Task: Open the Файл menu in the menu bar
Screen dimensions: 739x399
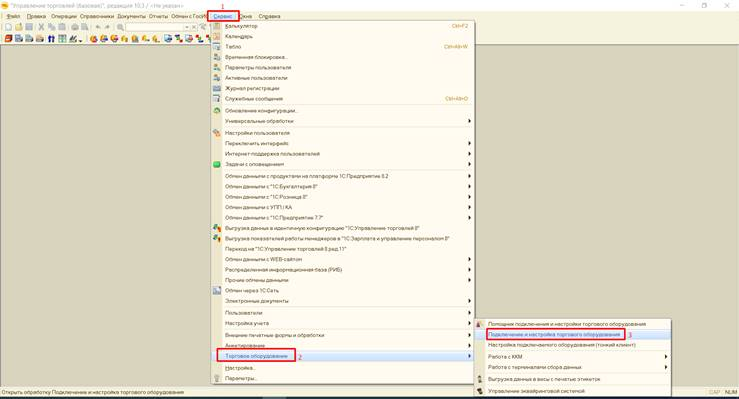Action: (13, 16)
